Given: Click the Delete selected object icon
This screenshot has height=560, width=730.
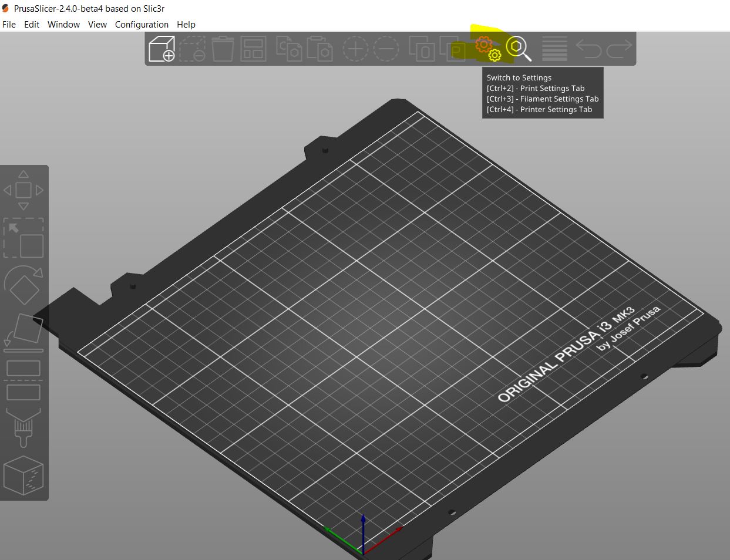Looking at the screenshot, I should pyautogui.click(x=192, y=49).
